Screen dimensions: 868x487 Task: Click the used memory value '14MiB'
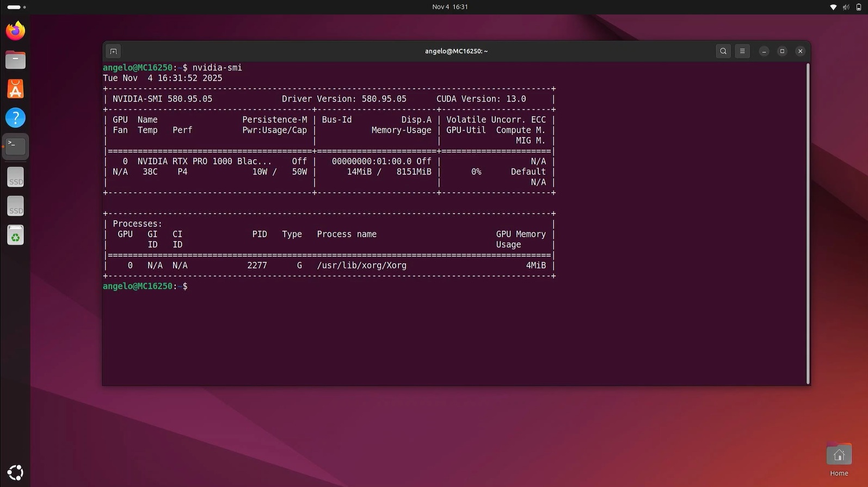(x=359, y=171)
